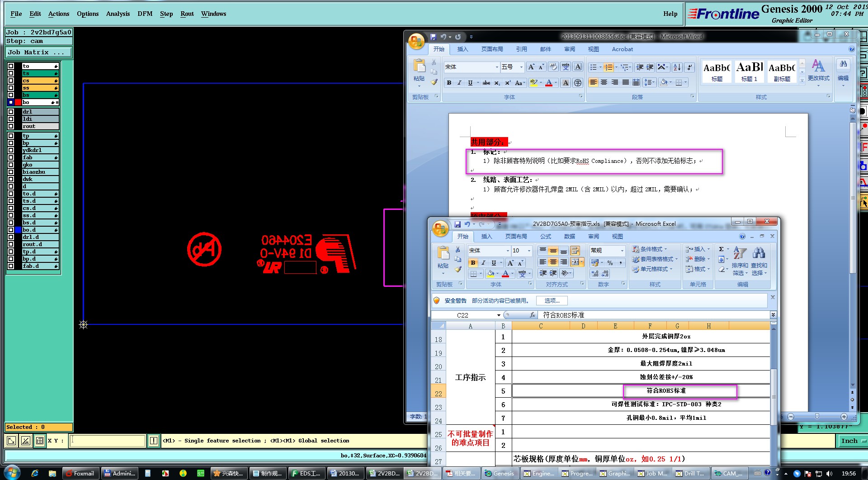Toggle checkbox for layer 'rout'
Viewport: 868px width, 480px height.
(x=11, y=126)
